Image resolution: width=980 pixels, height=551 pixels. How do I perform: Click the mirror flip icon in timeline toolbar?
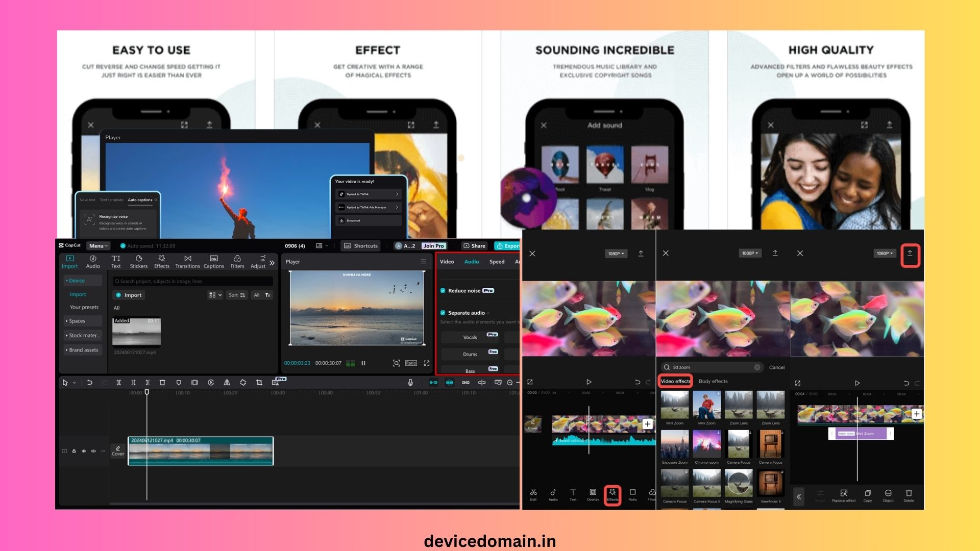[x=227, y=383]
